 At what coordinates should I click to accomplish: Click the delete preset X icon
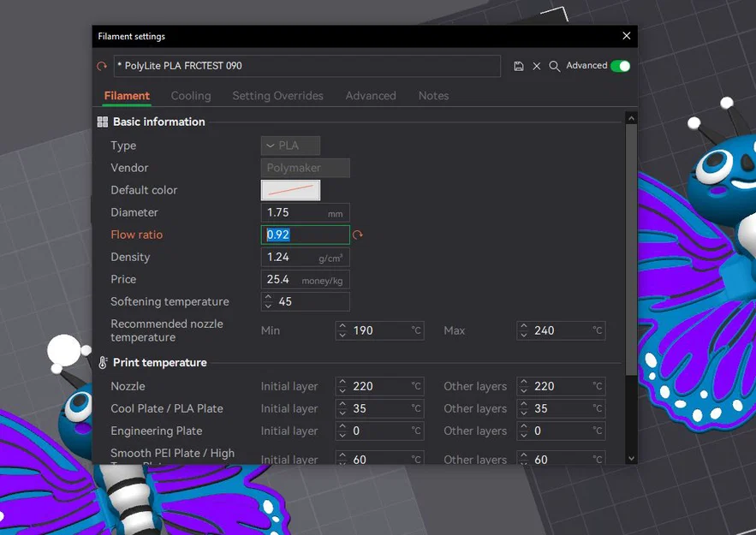click(x=536, y=66)
